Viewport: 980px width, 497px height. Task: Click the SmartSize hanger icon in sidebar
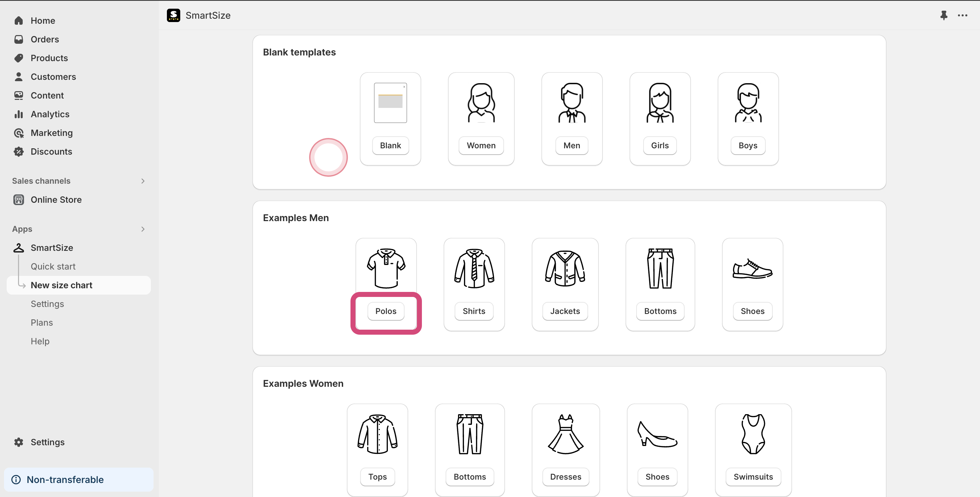pos(19,248)
